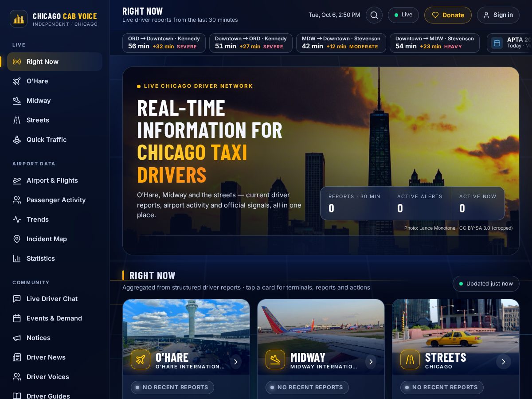Toggle the Live status pill

(403, 15)
